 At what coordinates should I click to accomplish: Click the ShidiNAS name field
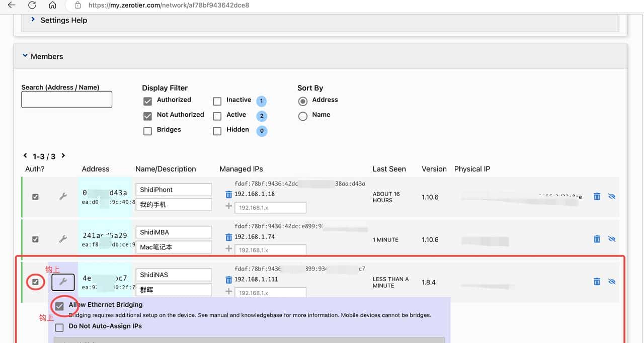tap(174, 275)
